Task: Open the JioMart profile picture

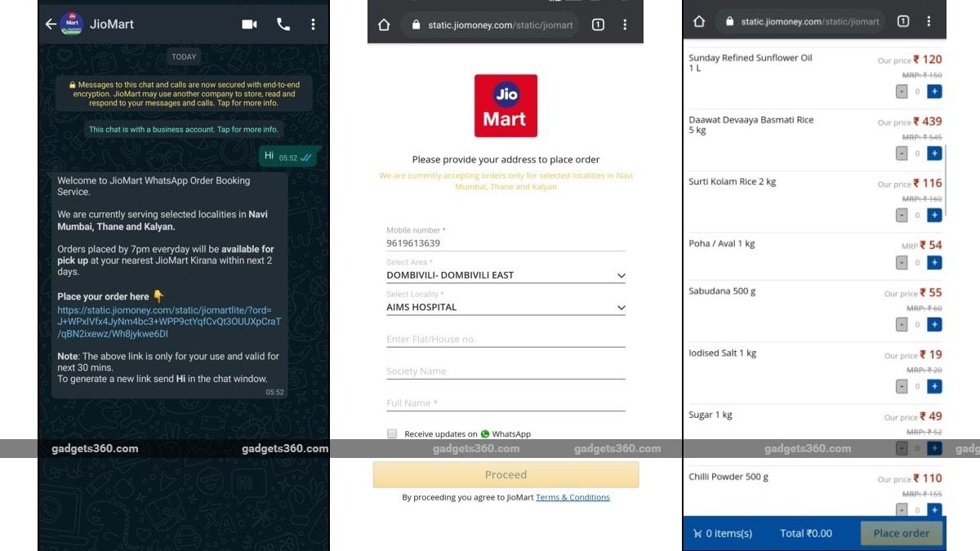Action: pyautogui.click(x=71, y=24)
